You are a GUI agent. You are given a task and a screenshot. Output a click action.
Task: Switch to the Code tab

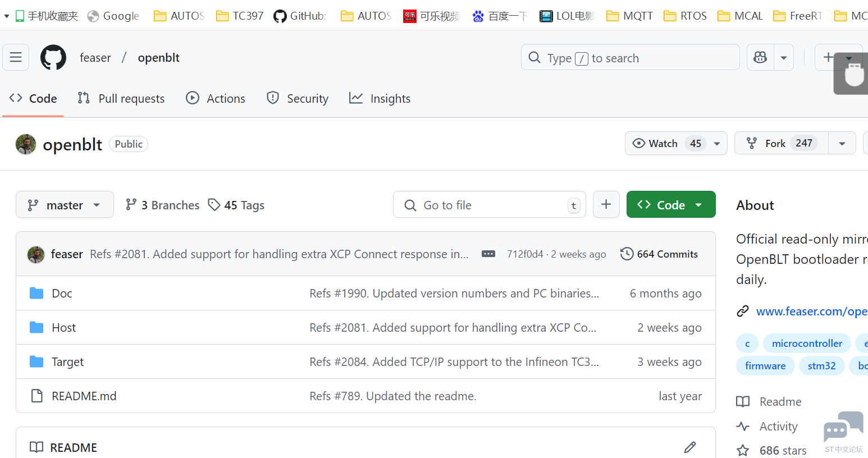[x=33, y=98]
